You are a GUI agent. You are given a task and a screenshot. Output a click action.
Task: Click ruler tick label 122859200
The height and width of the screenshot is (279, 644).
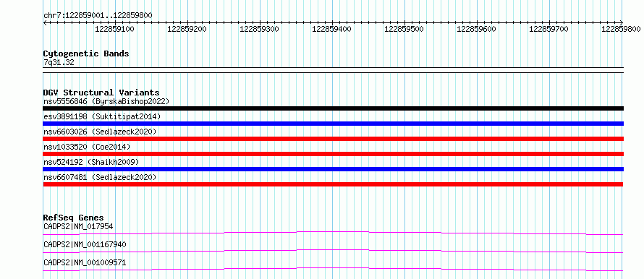(187, 29)
